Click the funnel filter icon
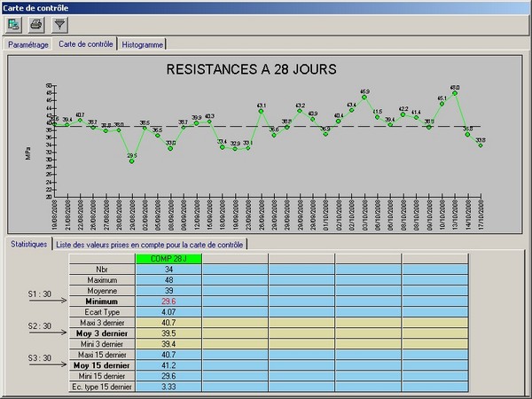 [x=59, y=25]
